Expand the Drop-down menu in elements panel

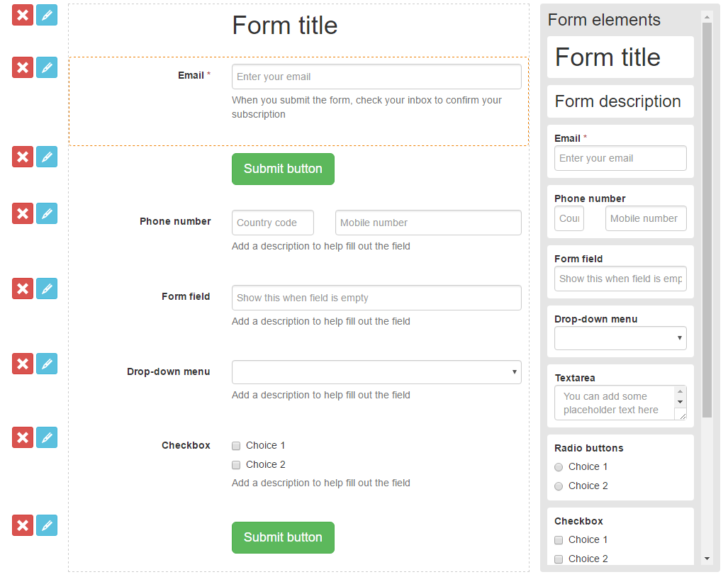pyautogui.click(x=620, y=338)
